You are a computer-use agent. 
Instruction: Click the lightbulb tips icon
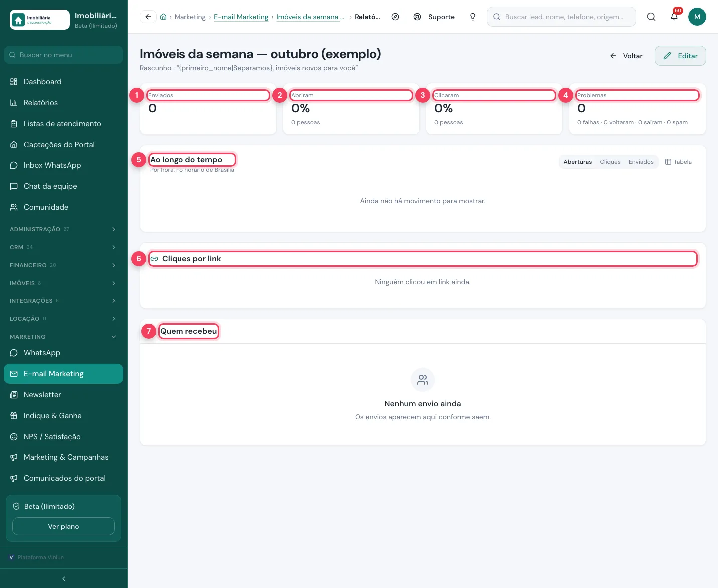pos(473,17)
